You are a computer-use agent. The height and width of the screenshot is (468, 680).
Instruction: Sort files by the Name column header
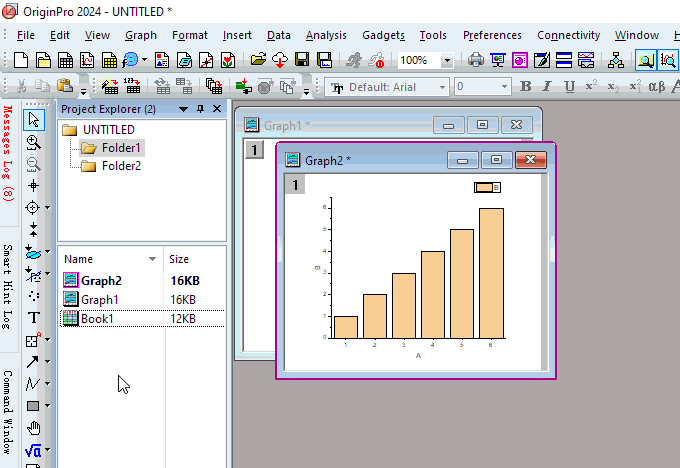click(78, 259)
